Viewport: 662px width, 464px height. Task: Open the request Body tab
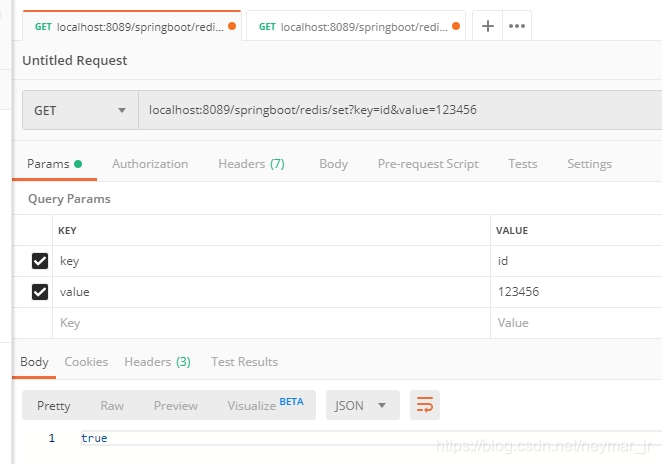[x=334, y=164]
